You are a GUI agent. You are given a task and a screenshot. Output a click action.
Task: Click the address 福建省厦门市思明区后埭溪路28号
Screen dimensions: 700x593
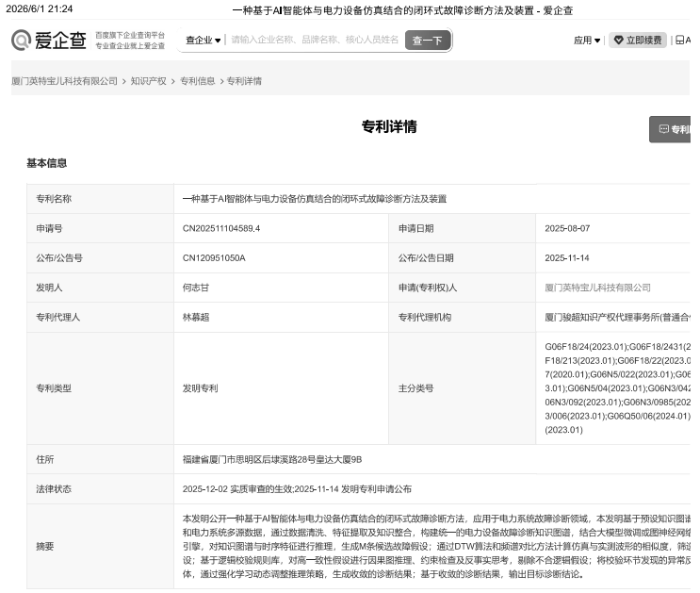[x=272, y=459]
